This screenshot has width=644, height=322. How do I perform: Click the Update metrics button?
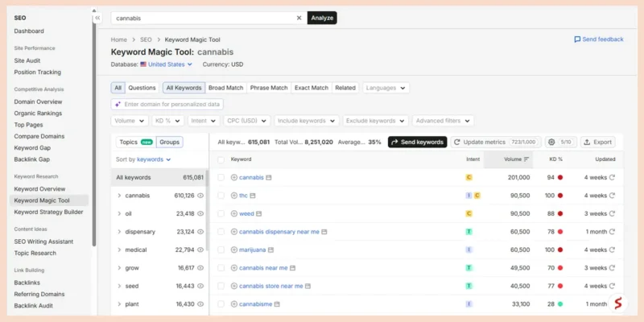[496, 142]
